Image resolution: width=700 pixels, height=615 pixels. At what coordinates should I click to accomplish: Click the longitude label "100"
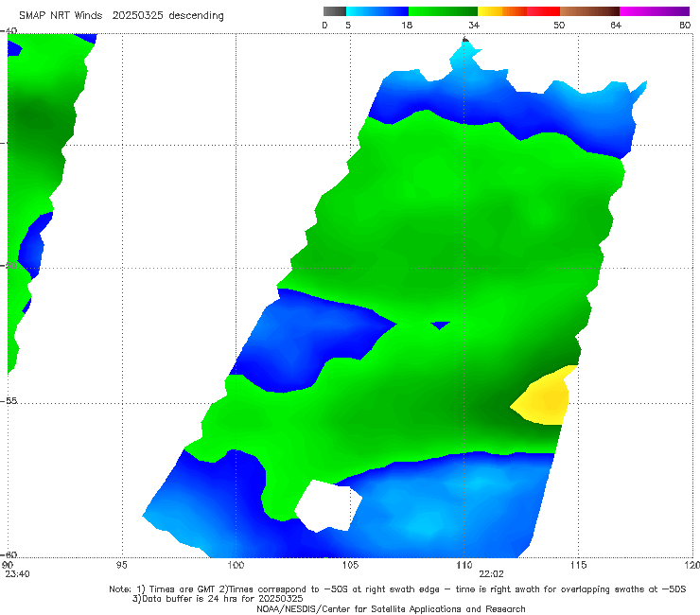coord(236,566)
